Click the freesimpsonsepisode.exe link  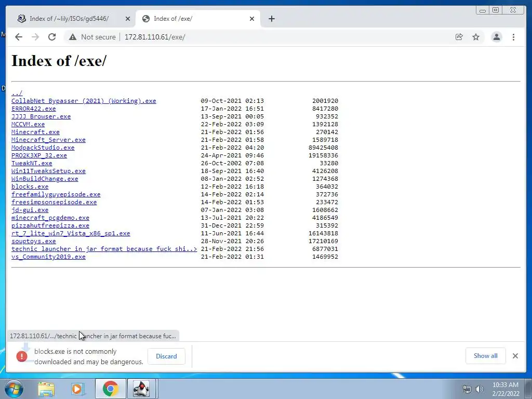pyautogui.click(x=54, y=202)
